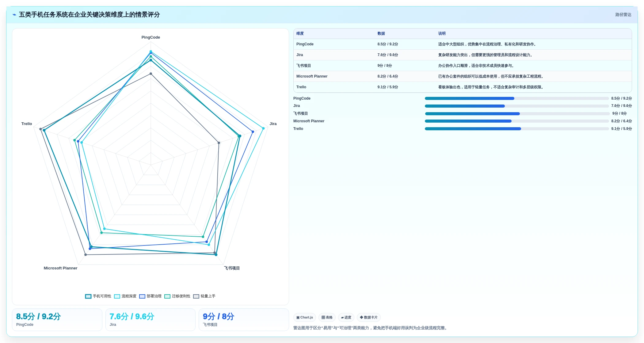Click the 数据卡片 tag chip
This screenshot has width=644, height=343.
tap(369, 317)
